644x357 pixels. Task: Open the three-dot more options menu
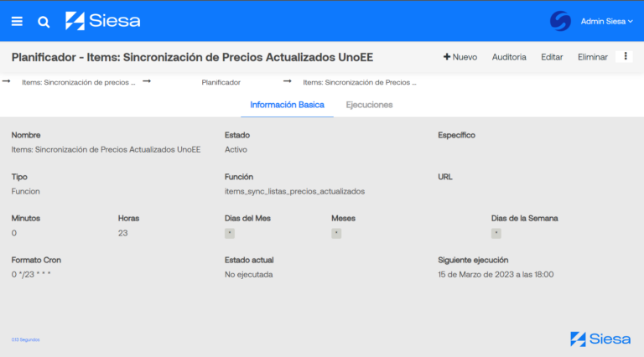(624, 57)
